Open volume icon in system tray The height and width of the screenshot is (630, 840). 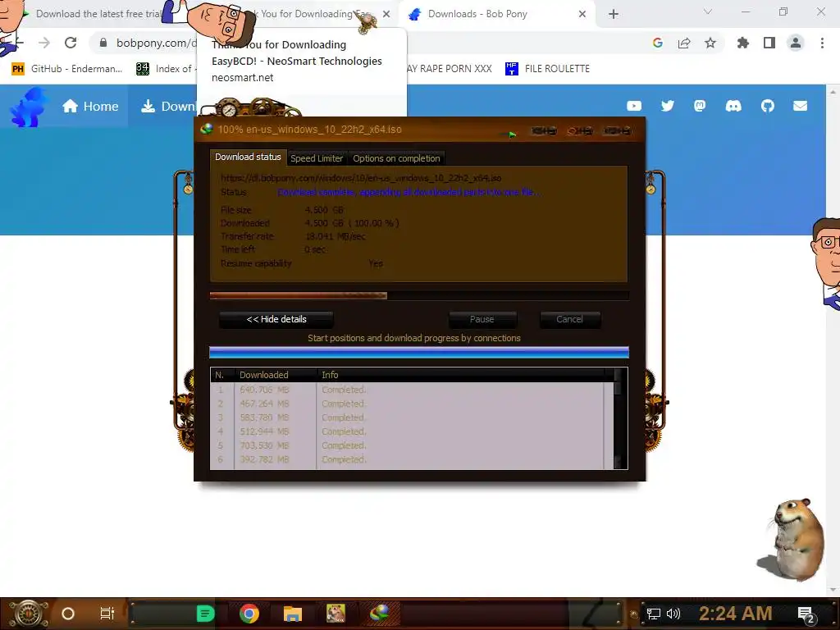(x=673, y=614)
